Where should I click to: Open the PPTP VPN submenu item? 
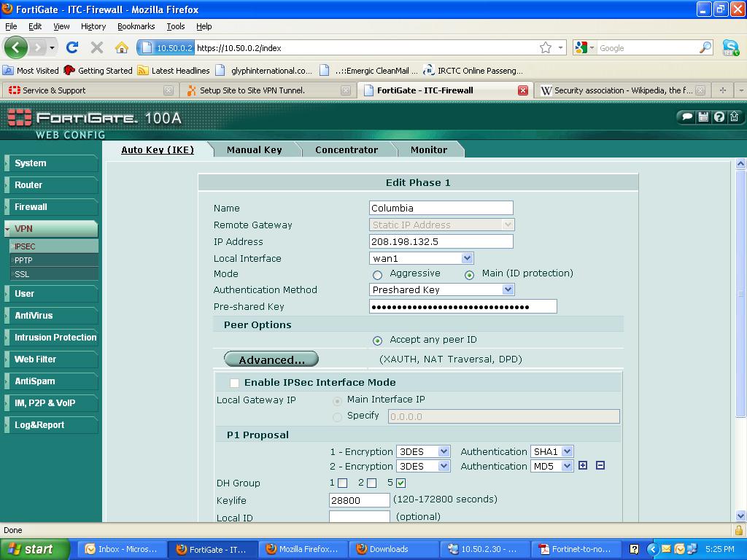click(54, 260)
